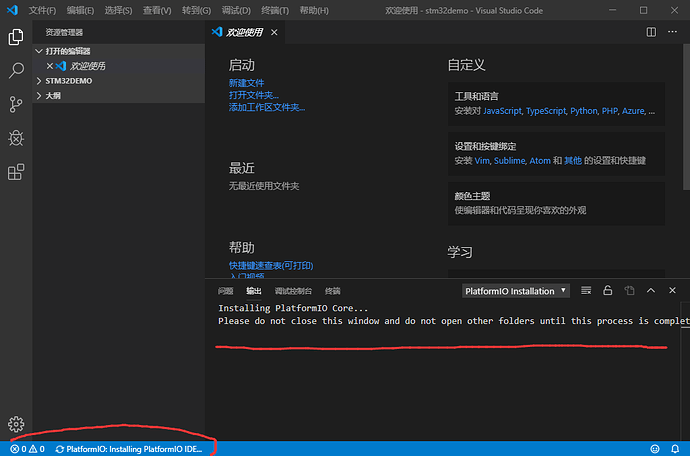Open the notifications bell
The height and width of the screenshot is (456, 690).
(x=675, y=449)
